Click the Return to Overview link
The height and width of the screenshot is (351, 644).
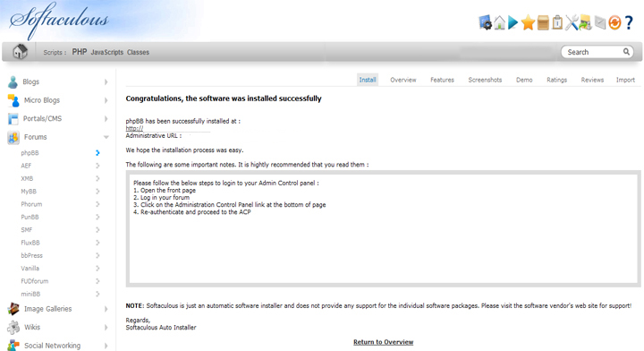383,342
